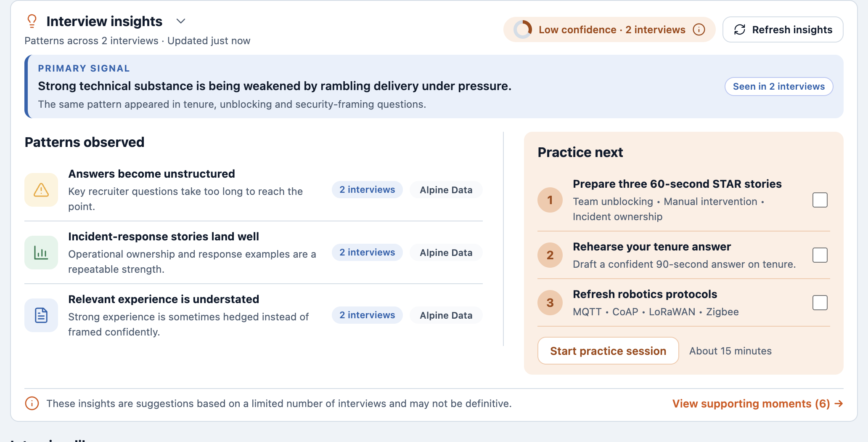
Task: Click the Prepare three 60-second STAR stories title
Action: point(677,184)
